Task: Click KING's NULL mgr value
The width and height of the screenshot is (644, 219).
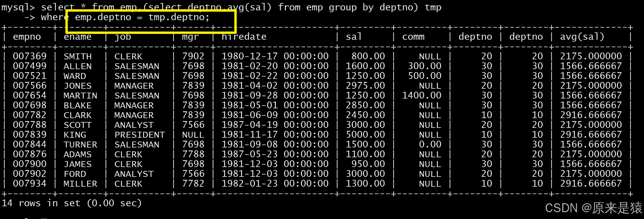Action: tap(193, 135)
